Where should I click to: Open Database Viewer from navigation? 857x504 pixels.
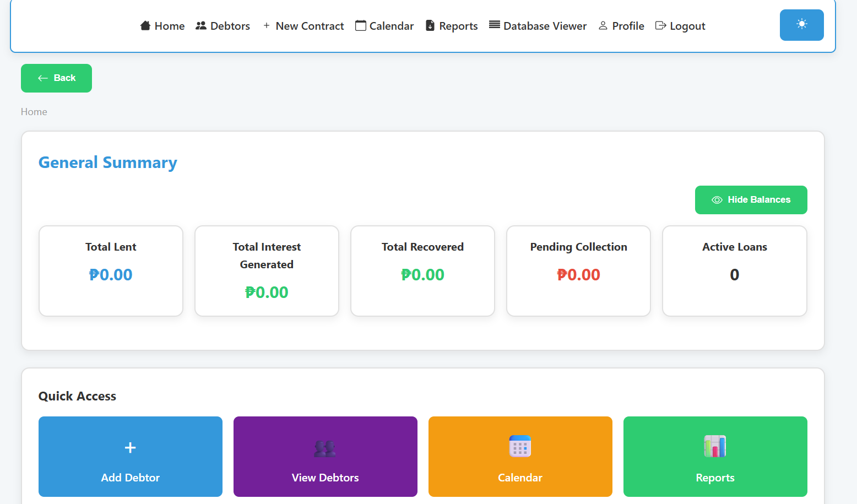[x=538, y=26]
